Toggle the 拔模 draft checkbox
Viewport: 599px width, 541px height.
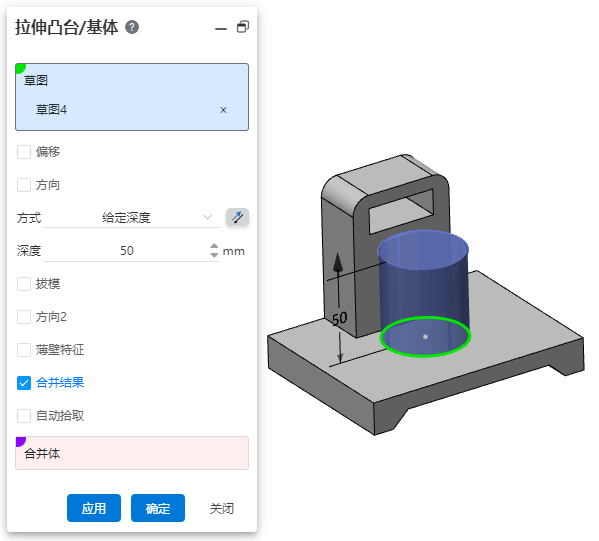[24, 284]
